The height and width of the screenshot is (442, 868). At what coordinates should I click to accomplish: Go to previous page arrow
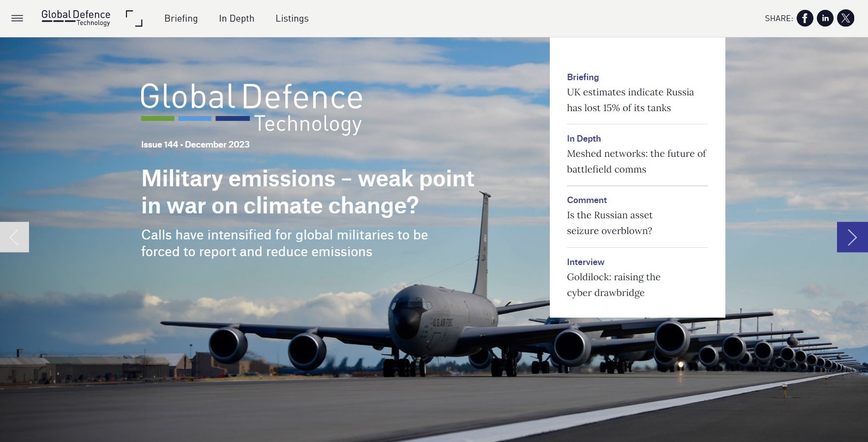14,237
